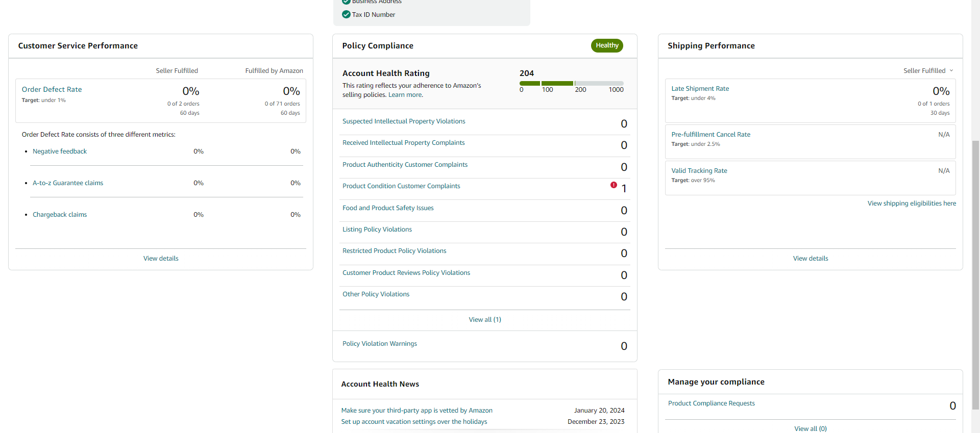980x433 pixels.
Task: Click the page vertical scrollbar thumb
Action: click(975, 275)
